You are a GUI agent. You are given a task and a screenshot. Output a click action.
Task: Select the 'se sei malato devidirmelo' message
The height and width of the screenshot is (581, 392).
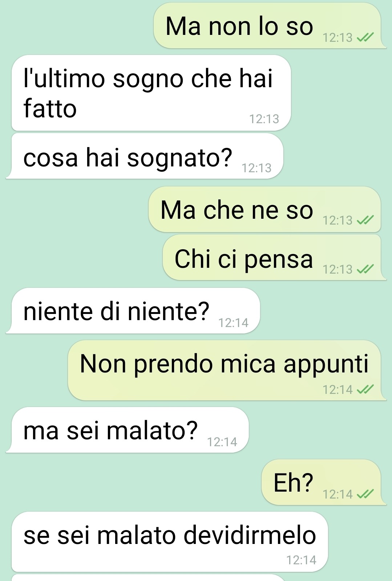click(x=170, y=542)
